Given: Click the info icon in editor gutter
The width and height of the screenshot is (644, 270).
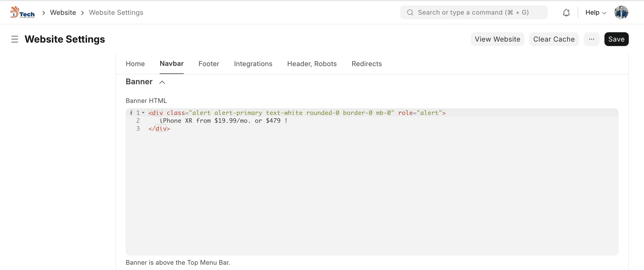Looking at the screenshot, I should [131, 113].
